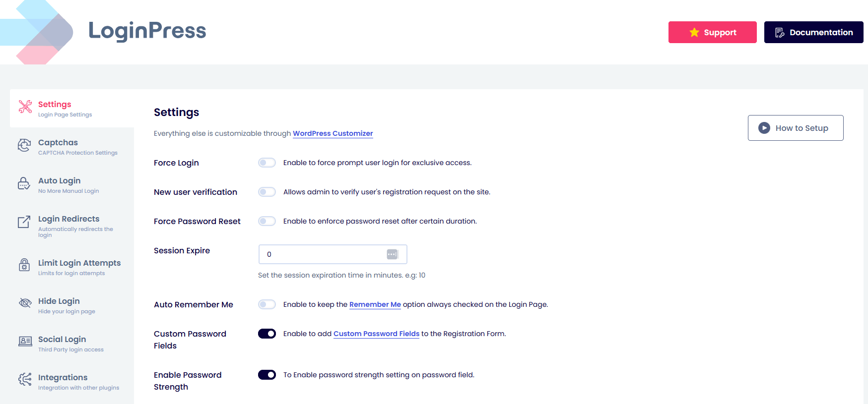Click the Force Password Reset label

(x=197, y=221)
